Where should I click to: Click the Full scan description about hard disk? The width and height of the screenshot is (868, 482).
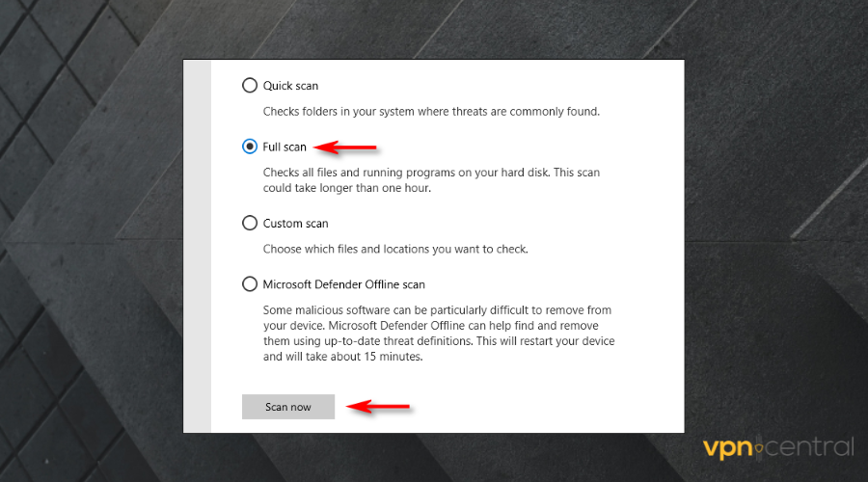tap(439, 180)
